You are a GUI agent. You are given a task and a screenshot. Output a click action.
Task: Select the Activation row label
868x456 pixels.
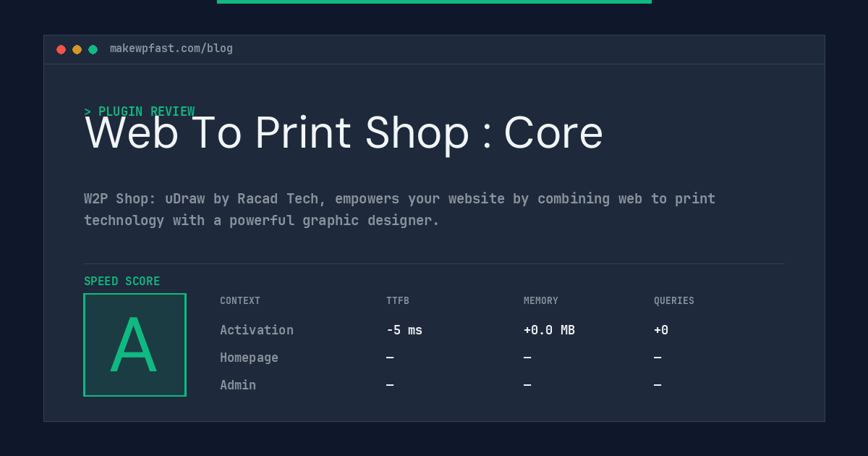pyautogui.click(x=257, y=330)
